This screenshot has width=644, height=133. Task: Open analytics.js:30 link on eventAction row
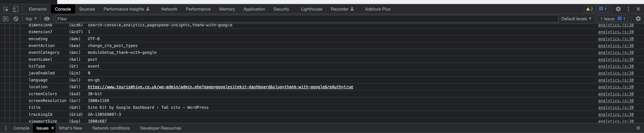(x=616, y=46)
